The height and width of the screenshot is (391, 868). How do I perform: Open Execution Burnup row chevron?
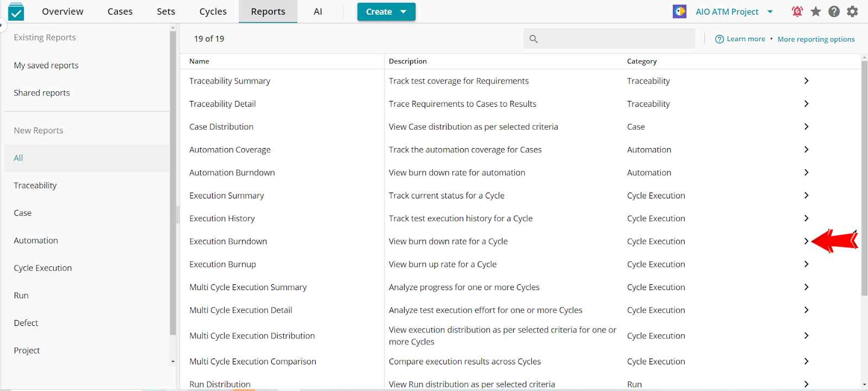point(806,264)
